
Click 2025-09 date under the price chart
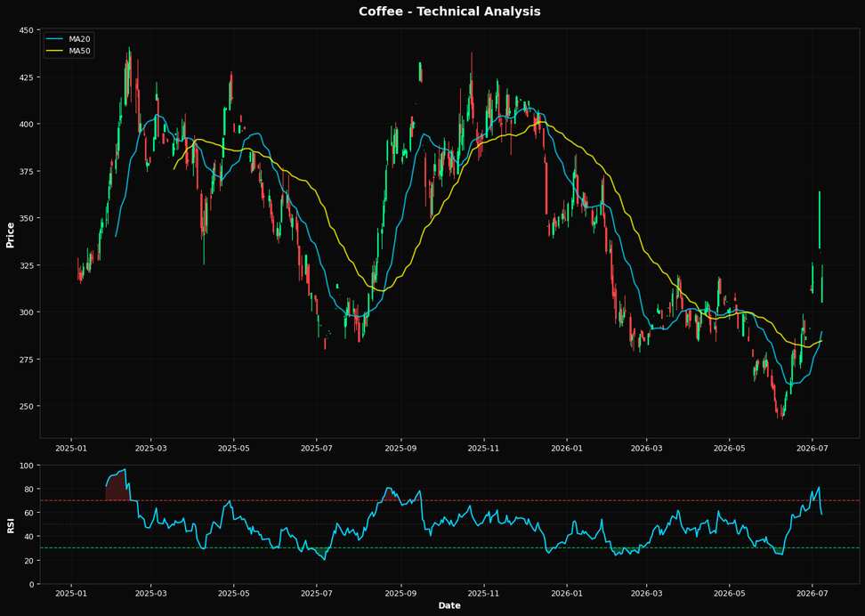pos(401,448)
